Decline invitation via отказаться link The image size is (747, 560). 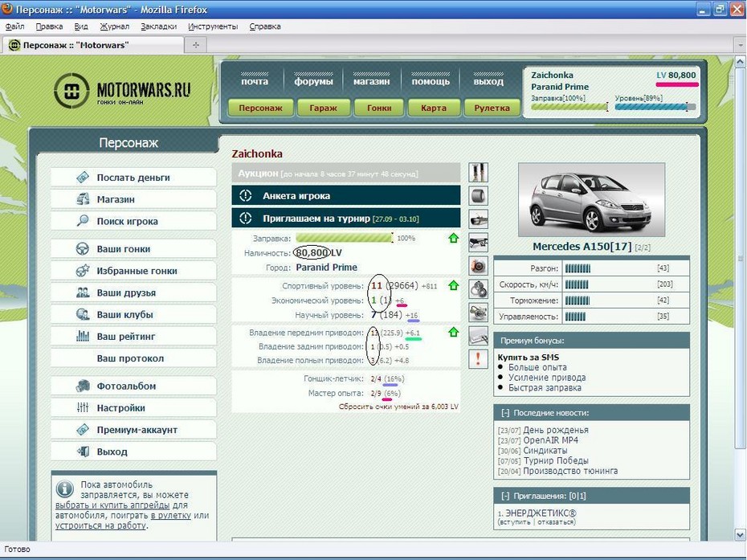(556, 522)
